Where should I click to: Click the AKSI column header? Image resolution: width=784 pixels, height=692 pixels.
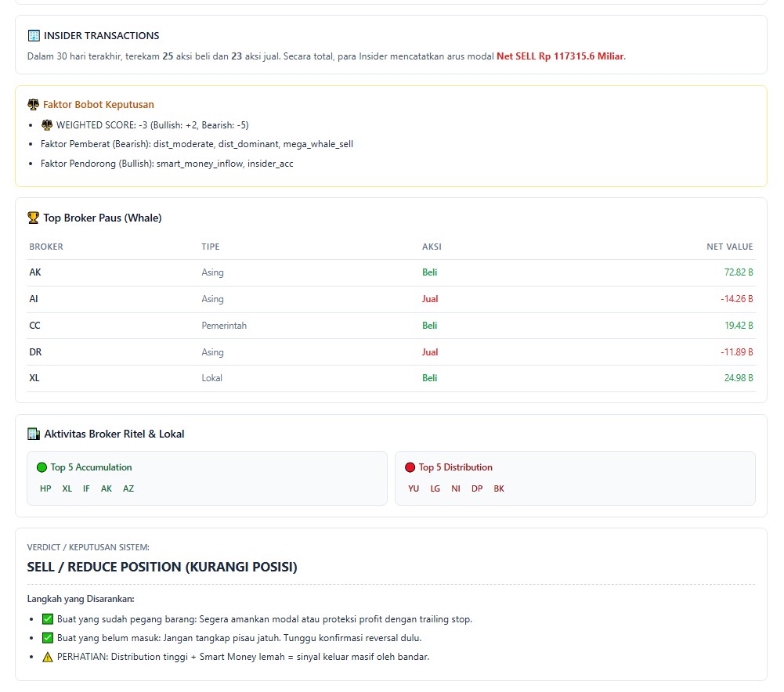432,247
